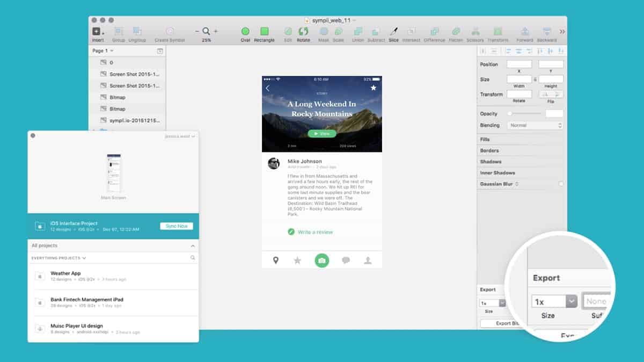Viewport: 644px width, 362px height.
Task: Click the magnifier zoom icon in toolbar
Action: click(x=207, y=32)
